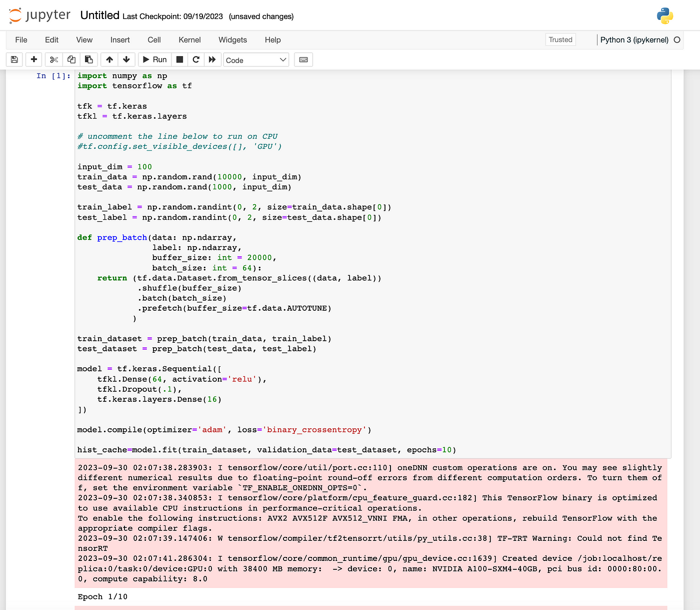Open the command palette keyboard icon

[303, 60]
